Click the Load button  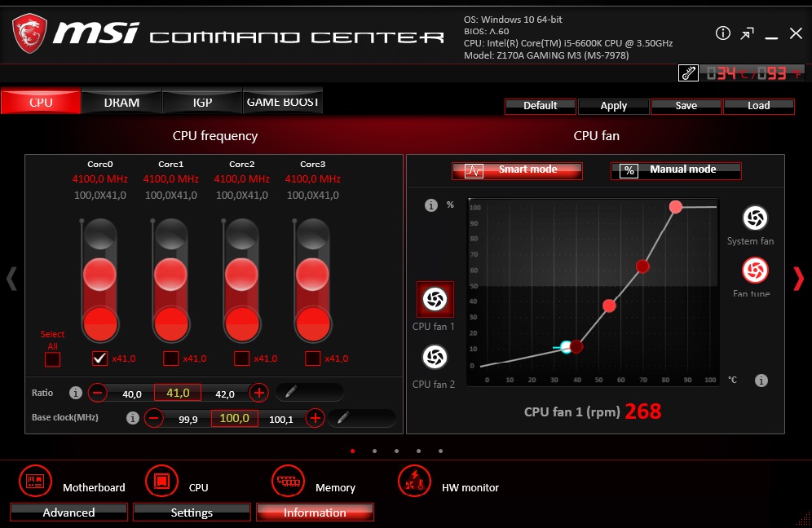coord(759,106)
